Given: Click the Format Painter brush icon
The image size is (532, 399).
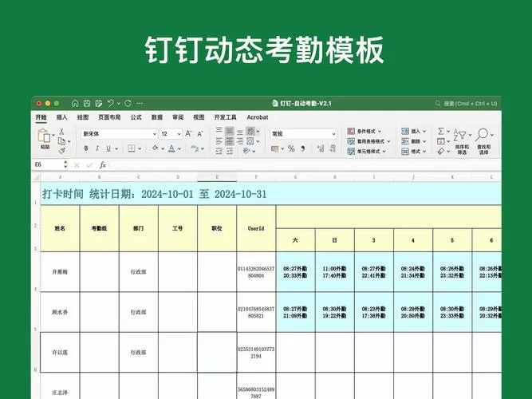Looking at the screenshot, I should (61, 151).
